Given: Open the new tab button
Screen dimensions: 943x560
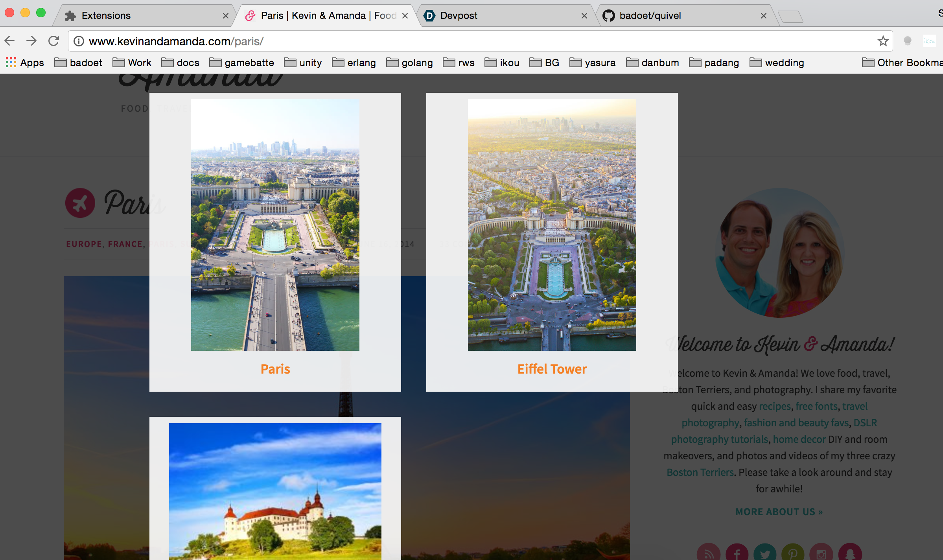Looking at the screenshot, I should click(790, 17).
